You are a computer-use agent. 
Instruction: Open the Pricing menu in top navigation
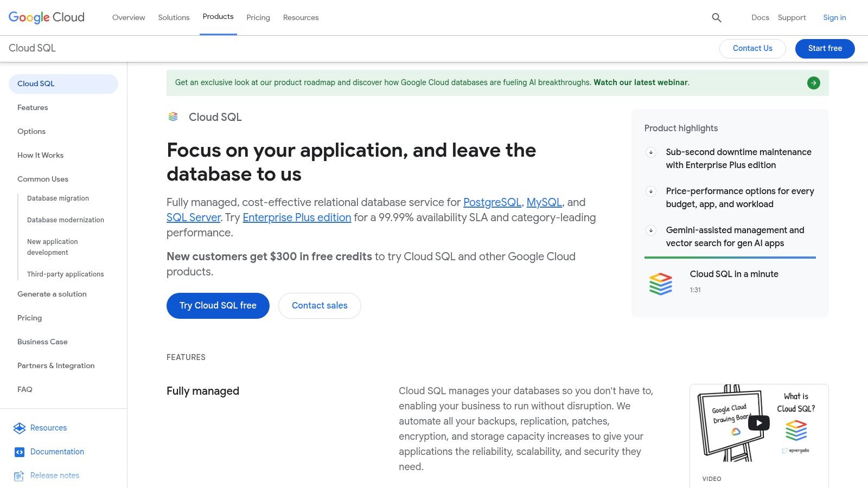pos(258,17)
